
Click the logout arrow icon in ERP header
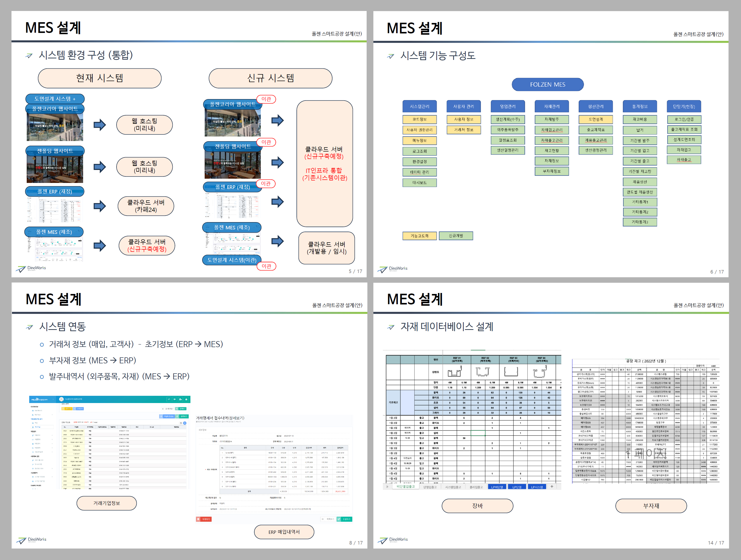(x=174, y=399)
